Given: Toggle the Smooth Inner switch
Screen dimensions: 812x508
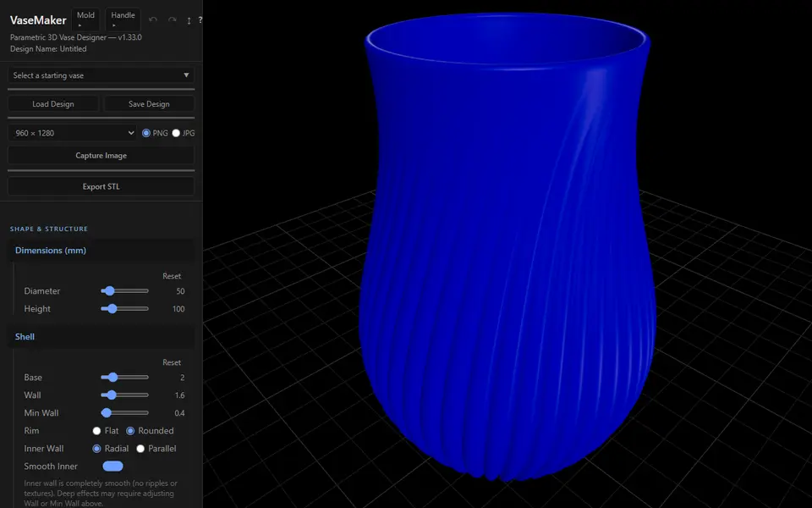Looking at the screenshot, I should click(x=112, y=466).
